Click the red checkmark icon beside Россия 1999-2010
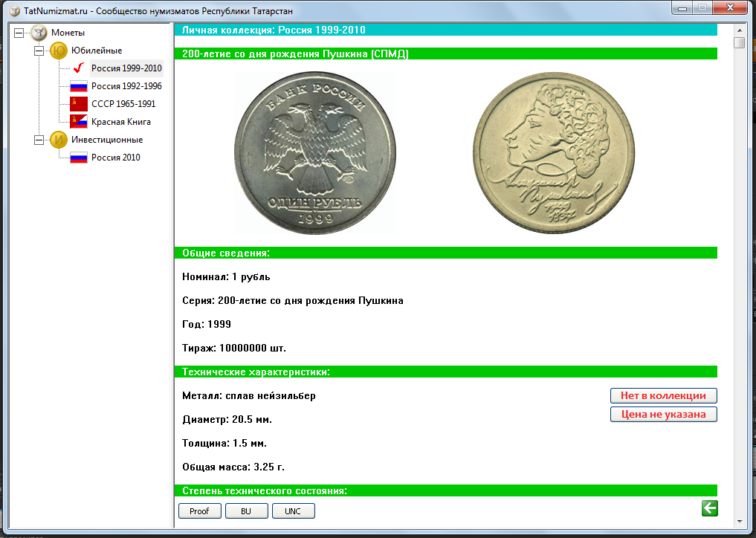Viewport: 756px width, 538px height. (x=79, y=68)
